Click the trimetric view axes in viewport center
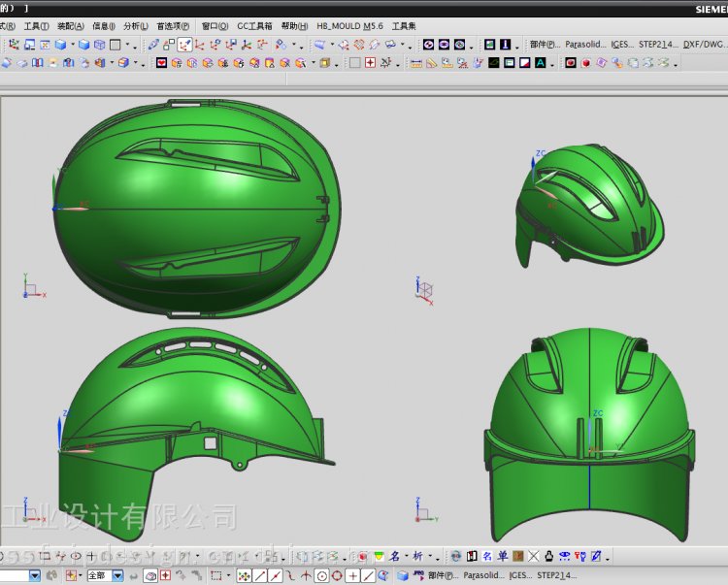The height and width of the screenshot is (585, 728). click(424, 290)
